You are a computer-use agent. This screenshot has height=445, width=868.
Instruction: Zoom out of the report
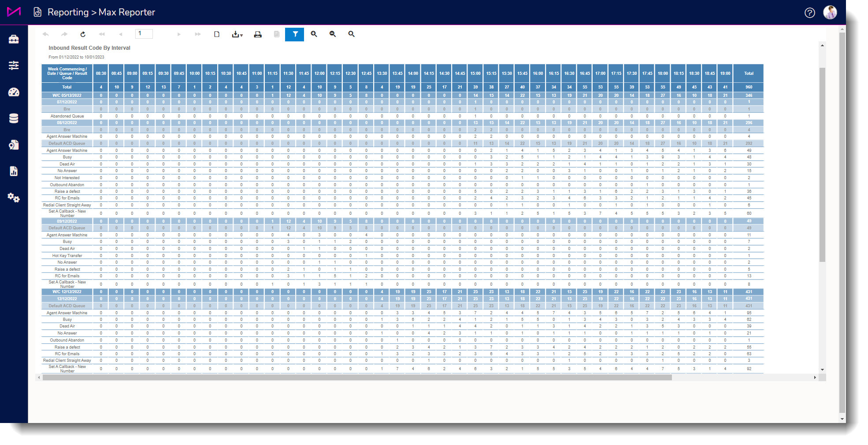(x=333, y=34)
